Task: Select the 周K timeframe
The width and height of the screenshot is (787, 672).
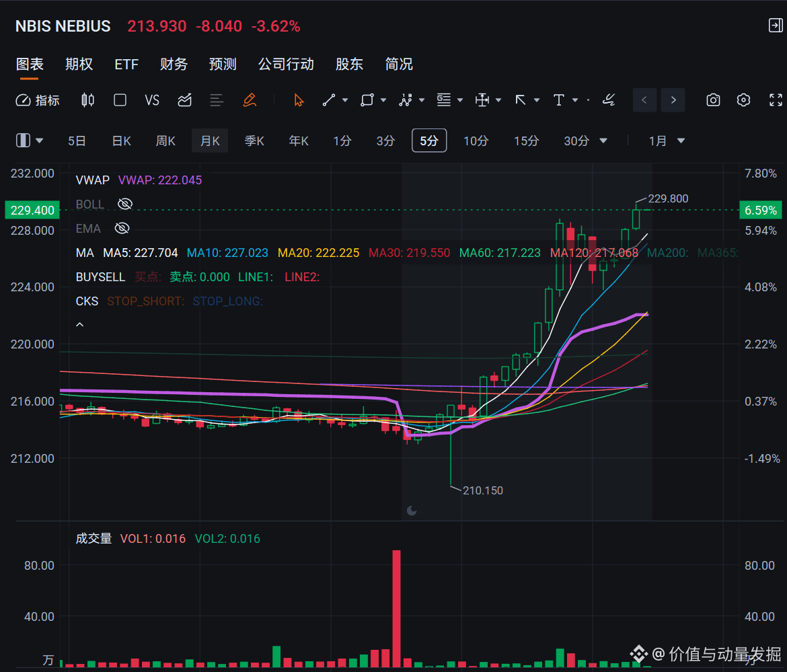Action: [x=165, y=141]
